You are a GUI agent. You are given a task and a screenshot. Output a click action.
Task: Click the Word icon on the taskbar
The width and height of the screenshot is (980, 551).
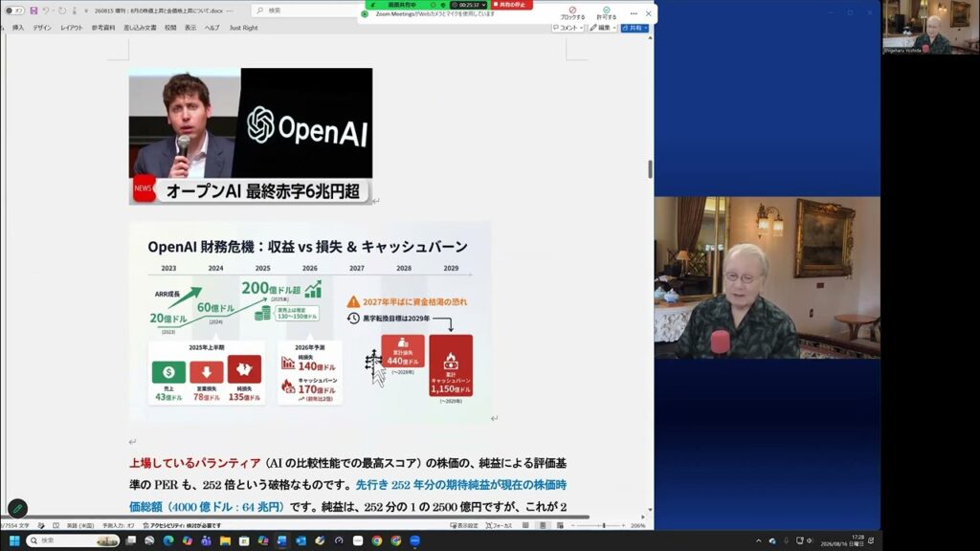[282, 540]
